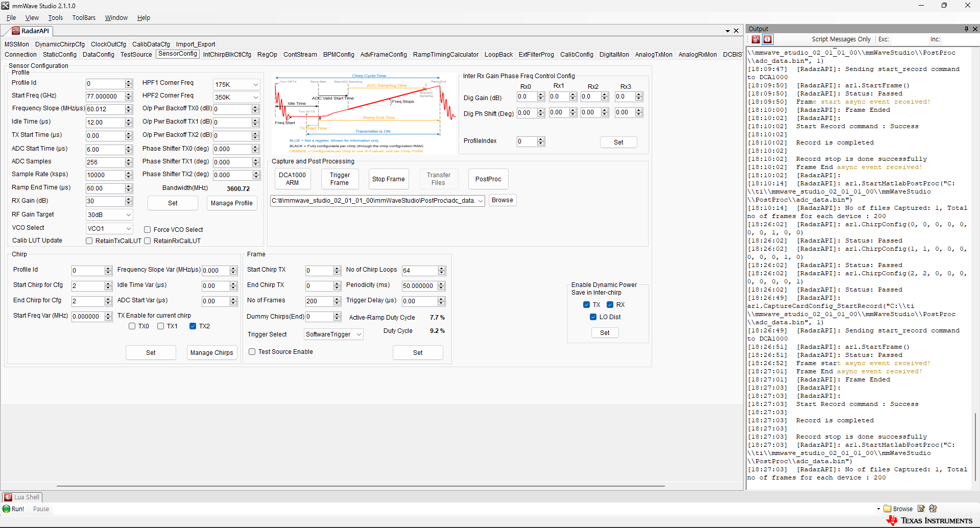Viewport: 980px width, 528px height.
Task: Check RetainTxCalLUT
Action: point(89,241)
